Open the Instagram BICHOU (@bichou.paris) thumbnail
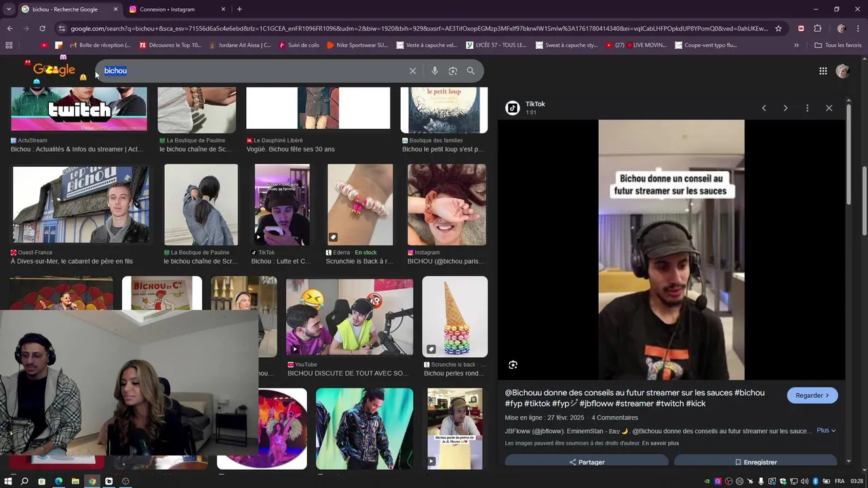This screenshot has width=868, height=488. [x=447, y=205]
